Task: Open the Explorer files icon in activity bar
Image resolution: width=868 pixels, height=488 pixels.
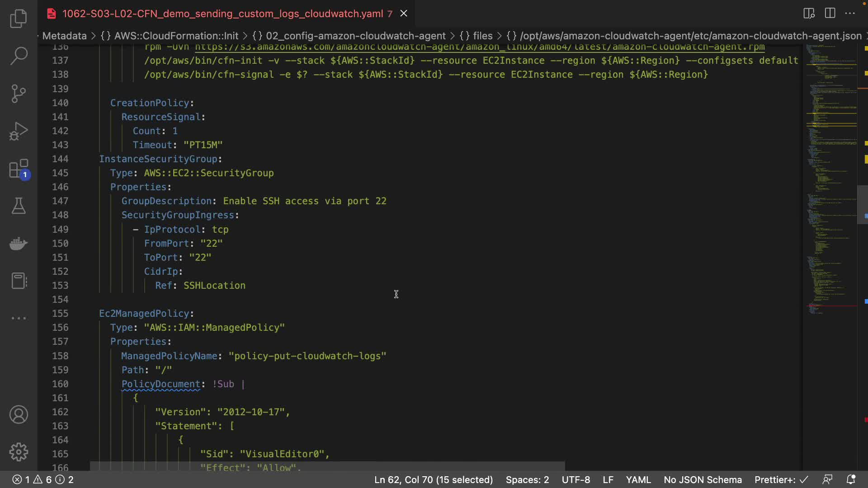Action: [x=19, y=19]
